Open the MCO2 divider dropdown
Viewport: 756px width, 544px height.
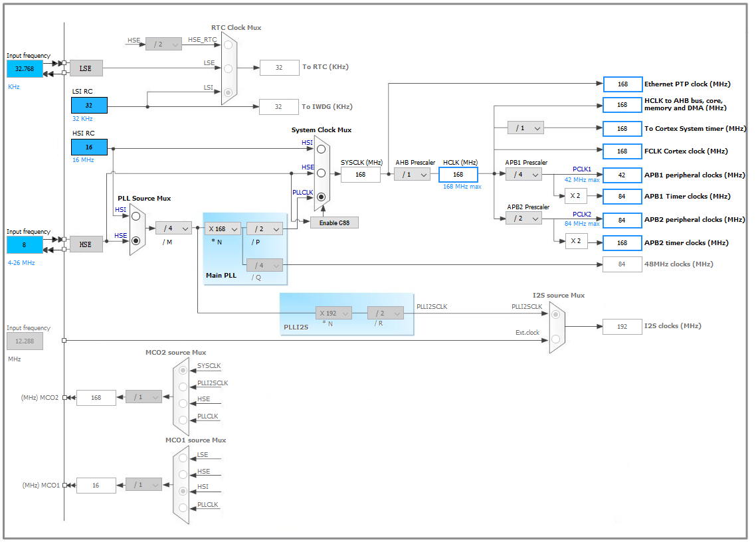[x=143, y=397]
